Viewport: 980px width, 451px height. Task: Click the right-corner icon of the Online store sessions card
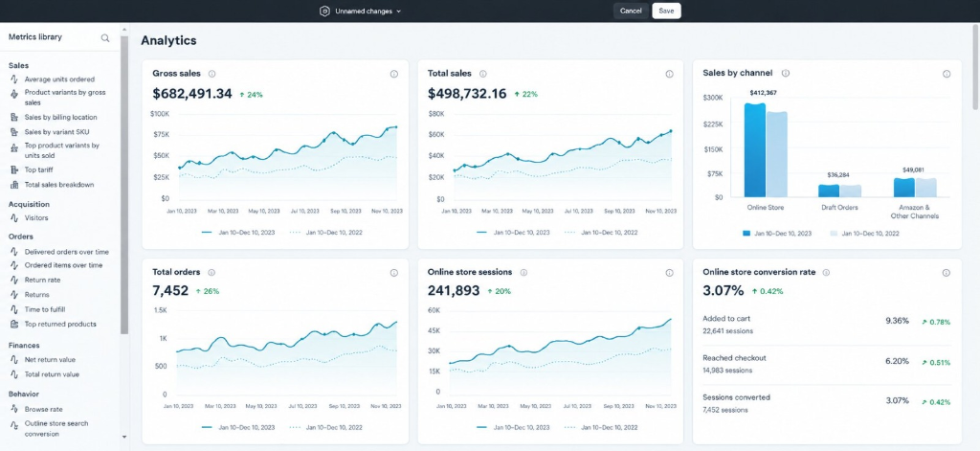669,273
